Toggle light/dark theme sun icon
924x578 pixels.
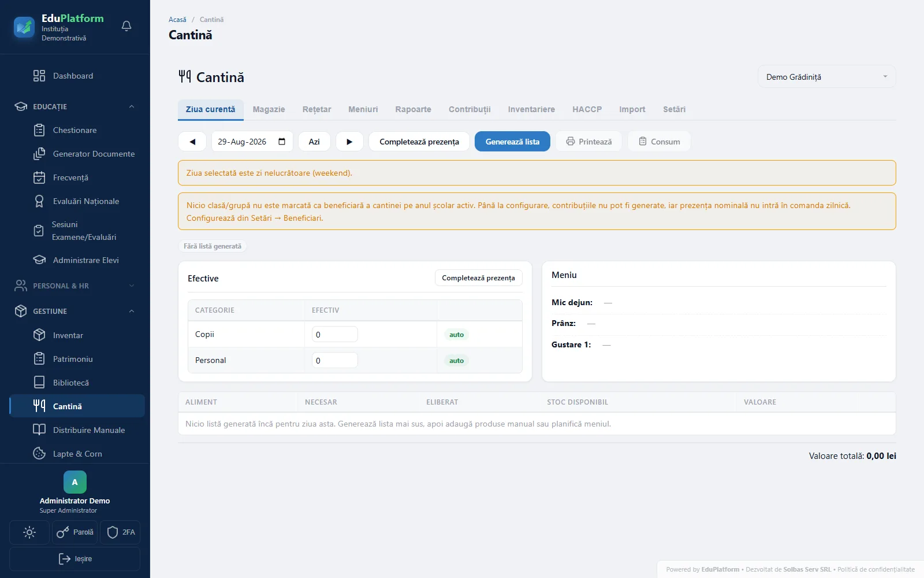(x=29, y=532)
